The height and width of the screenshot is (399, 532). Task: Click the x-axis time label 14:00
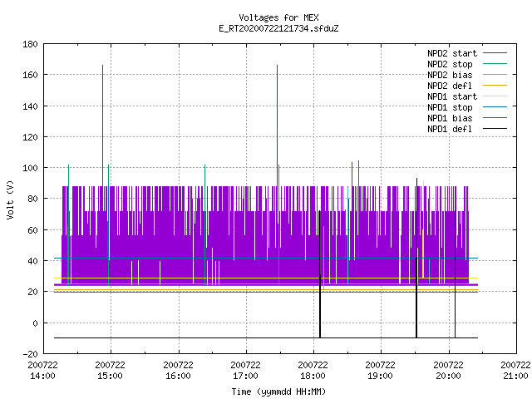pos(42,377)
